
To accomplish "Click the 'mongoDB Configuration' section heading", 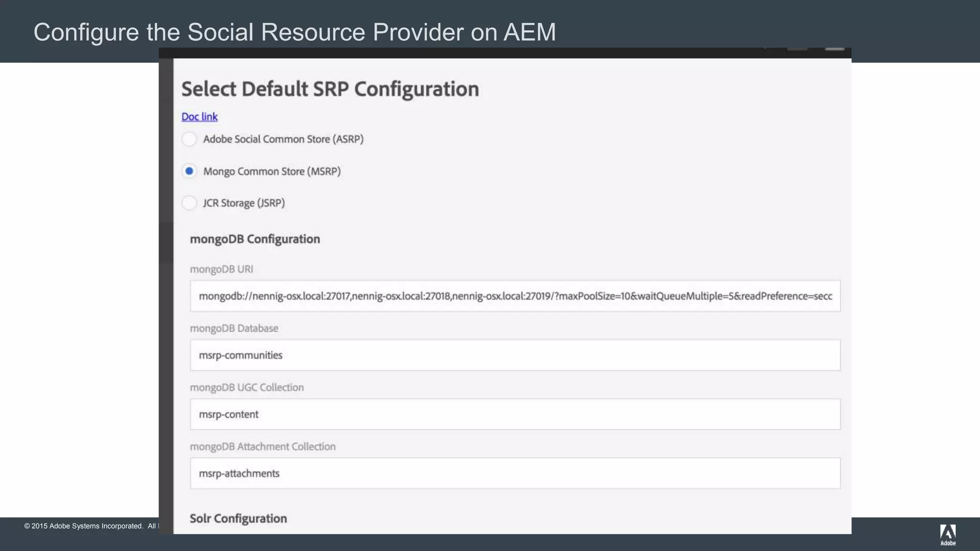I will [x=255, y=239].
